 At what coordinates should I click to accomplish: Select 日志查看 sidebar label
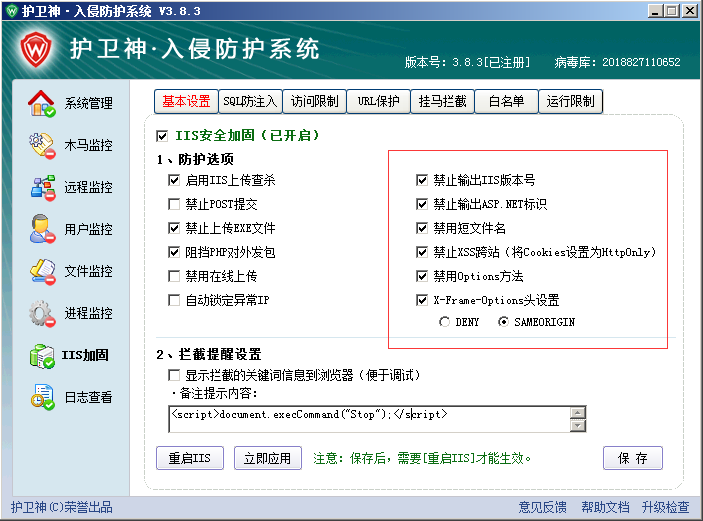pyautogui.click(x=88, y=397)
